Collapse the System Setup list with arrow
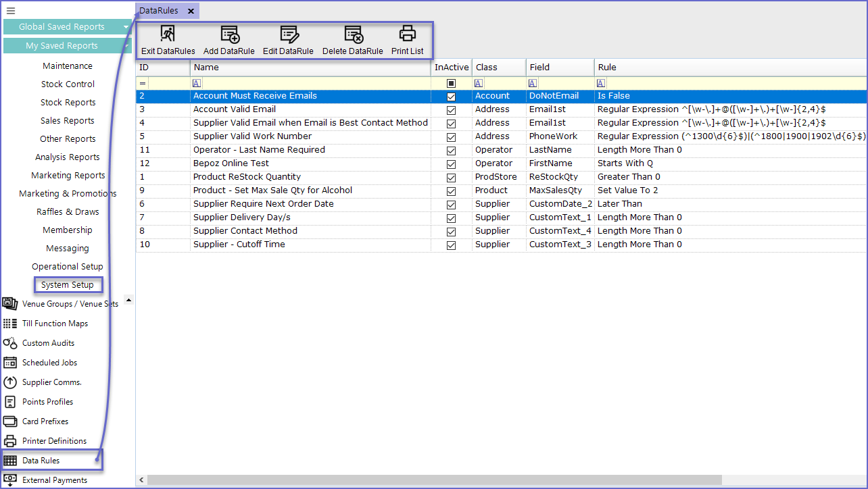The width and height of the screenshot is (868, 489). 128,299
